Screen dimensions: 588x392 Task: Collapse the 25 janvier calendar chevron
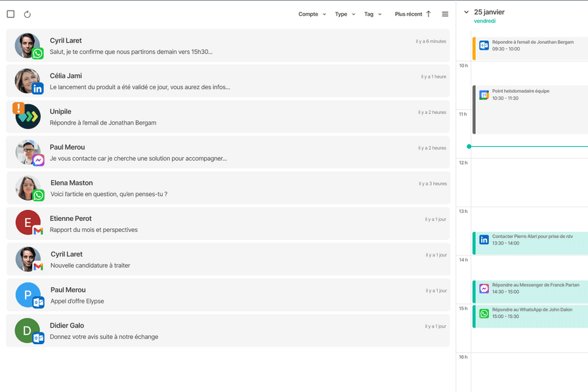click(467, 12)
